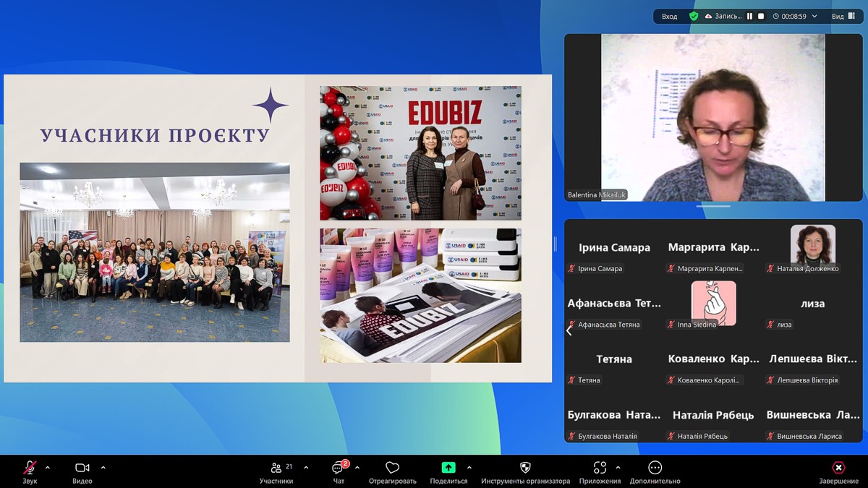Click the Balentina Mikailuk name label
Image resolution: width=868 pixels, height=488 pixels.
[x=597, y=195]
